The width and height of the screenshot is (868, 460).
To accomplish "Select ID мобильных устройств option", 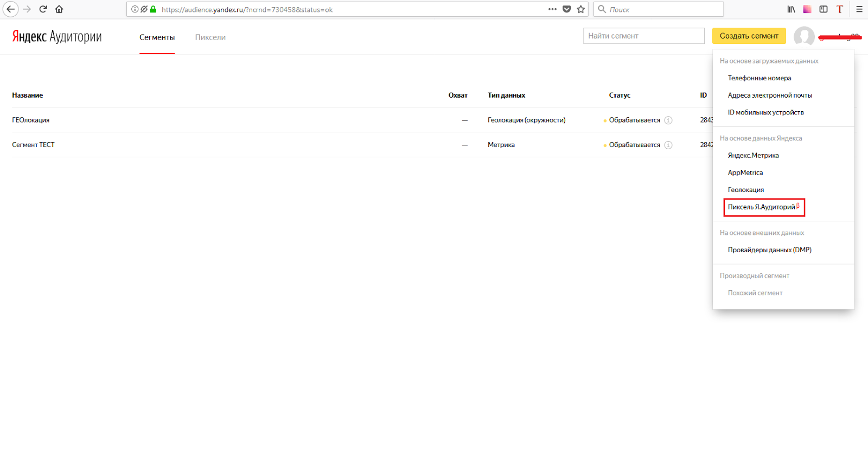I will [766, 112].
